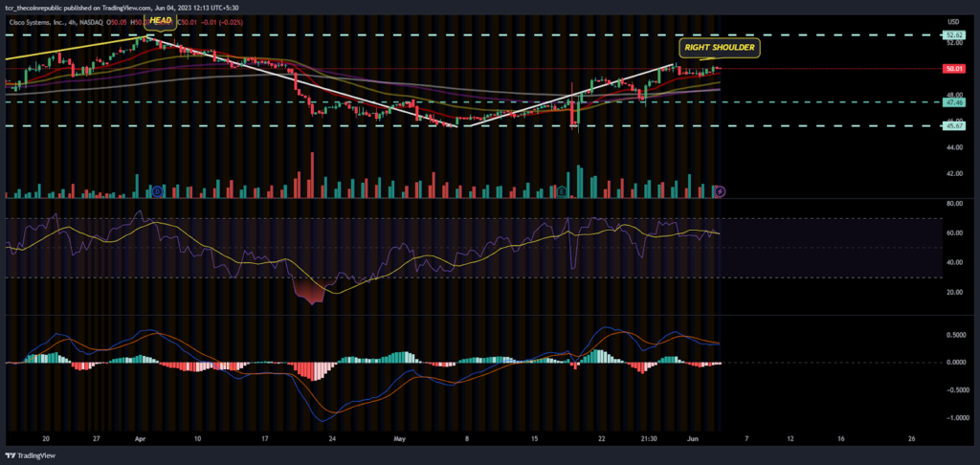Click the blue dividend event marker
The image size is (980, 465).
158,191
